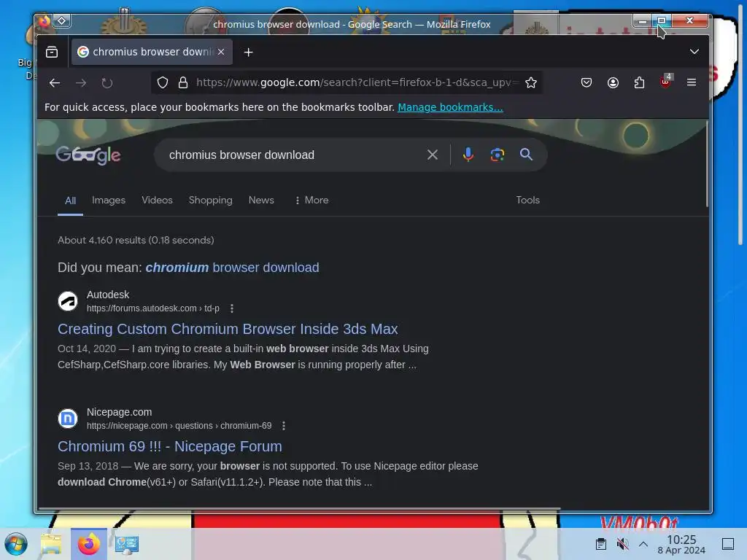Follow 'chromium browser download' suggestion
Screen dimensions: 747x560
[x=232, y=268]
